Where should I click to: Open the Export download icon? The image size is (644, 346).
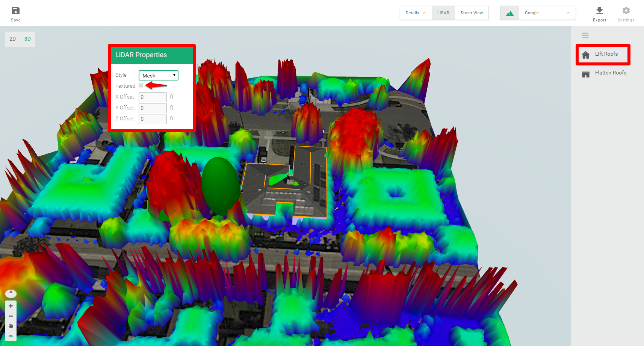coord(599,11)
